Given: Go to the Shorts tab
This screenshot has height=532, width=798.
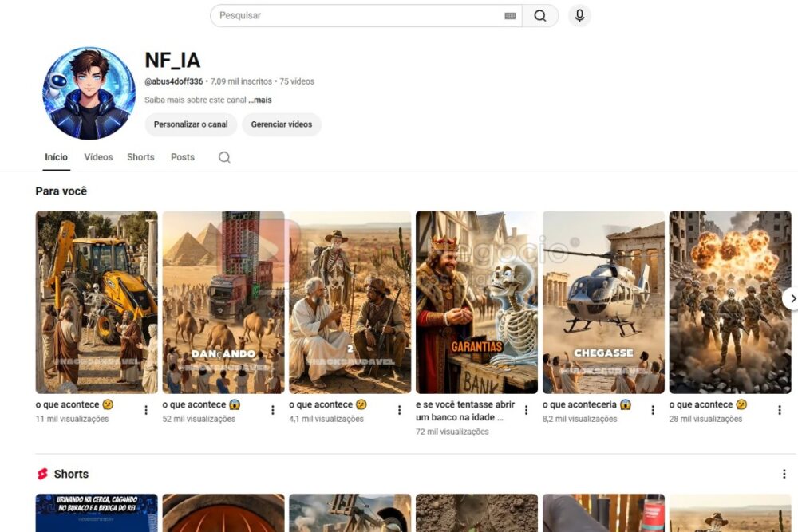Looking at the screenshot, I should 140,157.
